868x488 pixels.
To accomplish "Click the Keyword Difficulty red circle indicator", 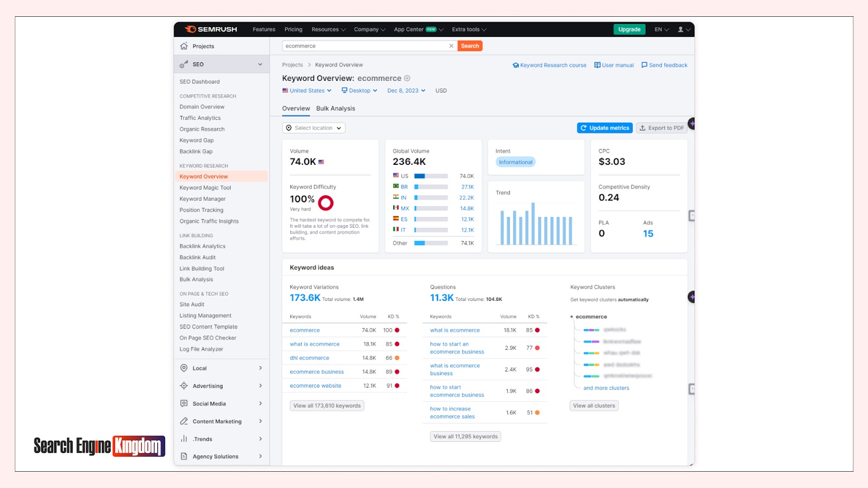I will [326, 203].
